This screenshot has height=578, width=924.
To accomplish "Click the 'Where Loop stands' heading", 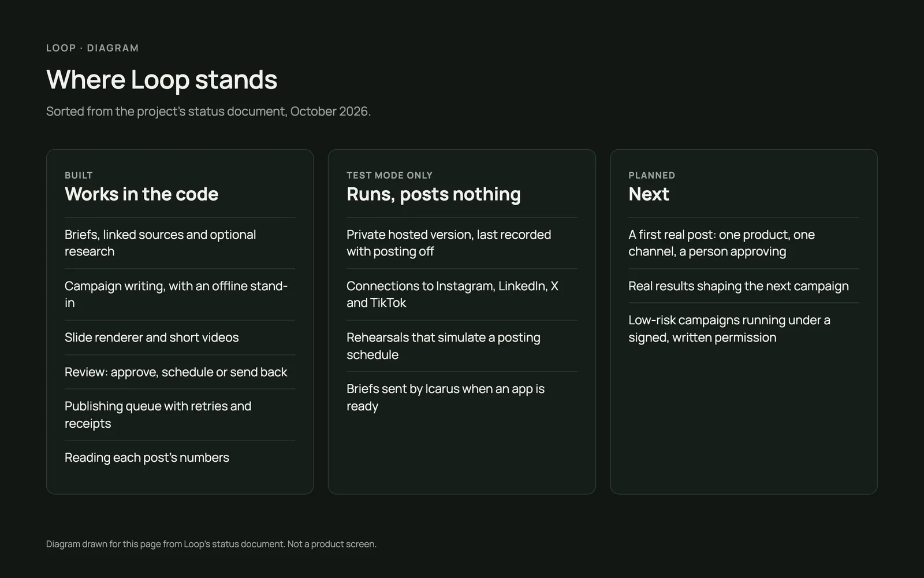I will click(162, 79).
